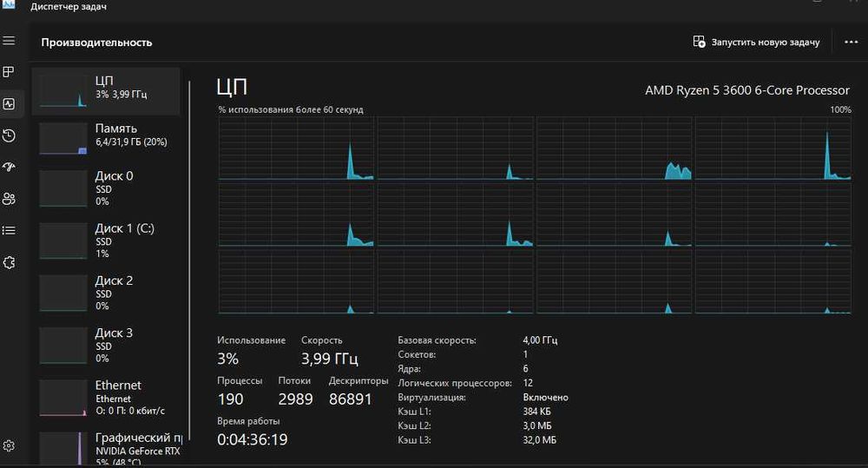Click the ЦП mini graph thumbnail
The height and width of the screenshot is (468, 868).
(63, 91)
